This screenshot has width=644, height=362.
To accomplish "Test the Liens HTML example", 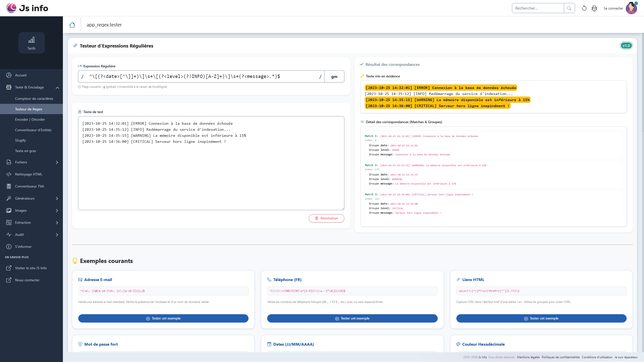I will click(x=541, y=318).
